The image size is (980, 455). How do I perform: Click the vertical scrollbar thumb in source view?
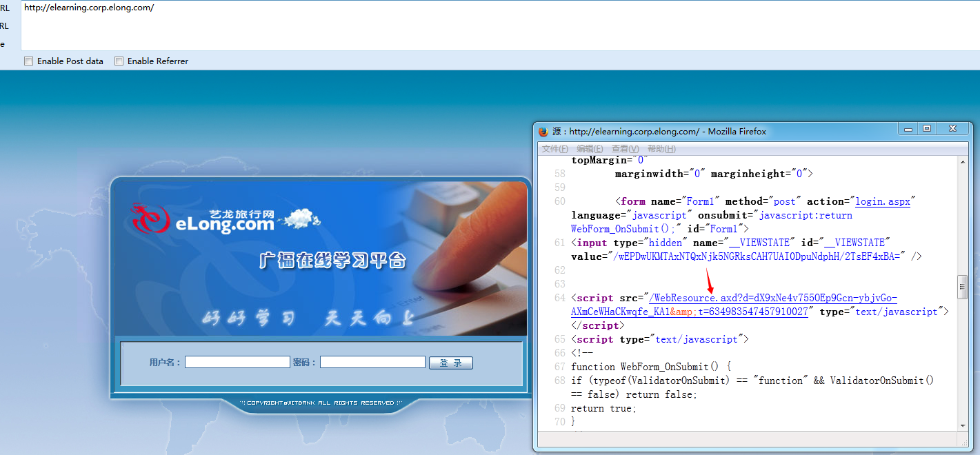(x=963, y=287)
